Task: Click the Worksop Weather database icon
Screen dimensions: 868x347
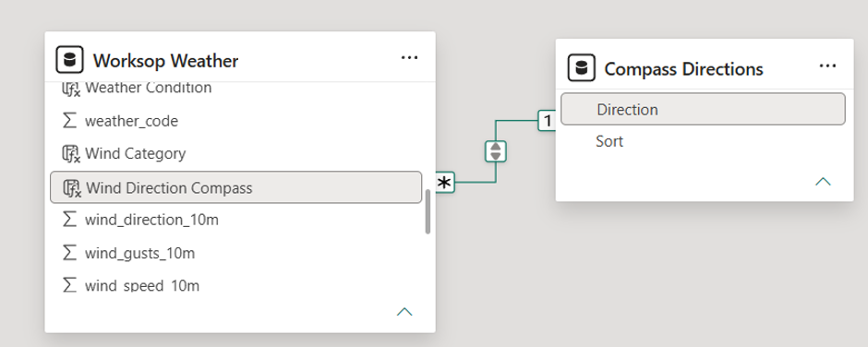Action: (x=70, y=60)
